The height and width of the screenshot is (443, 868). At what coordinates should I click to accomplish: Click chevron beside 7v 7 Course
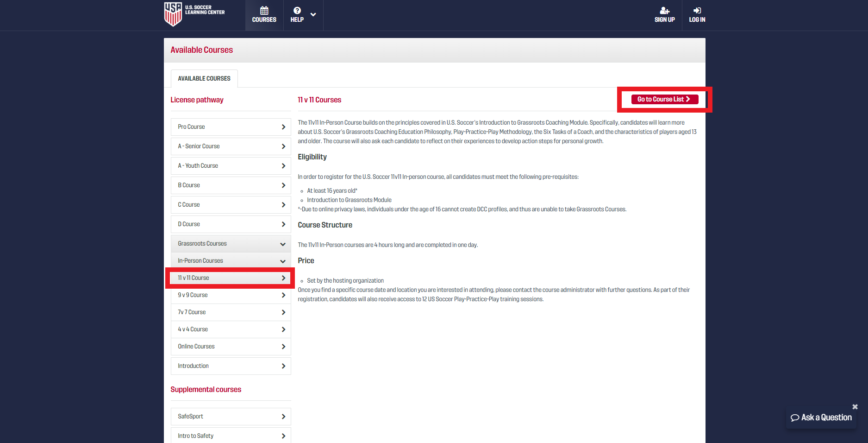click(x=283, y=312)
